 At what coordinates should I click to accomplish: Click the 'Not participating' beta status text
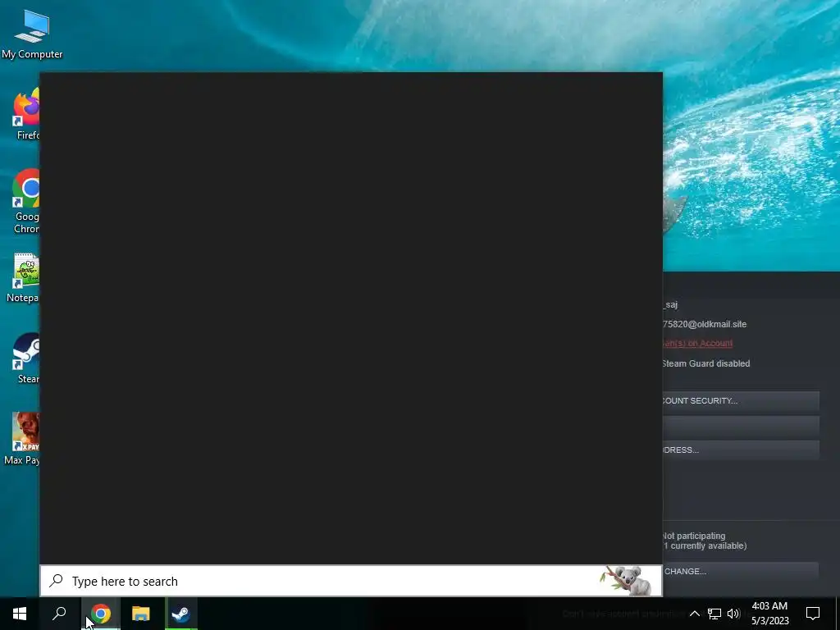point(694,536)
